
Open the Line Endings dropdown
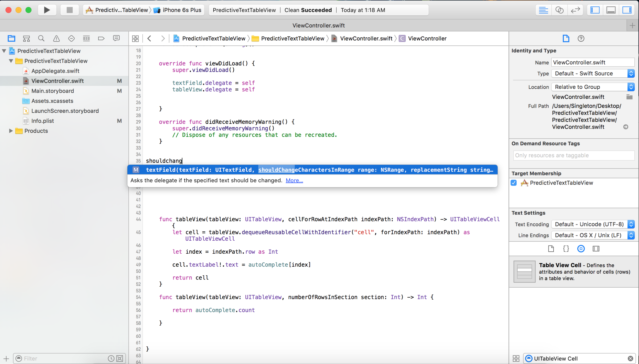click(593, 235)
